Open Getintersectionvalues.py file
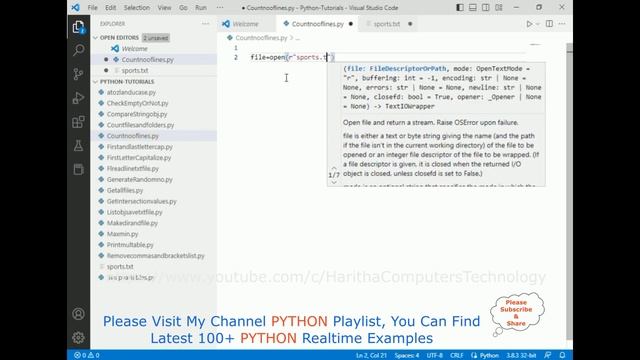The image size is (640, 360). coord(141,201)
